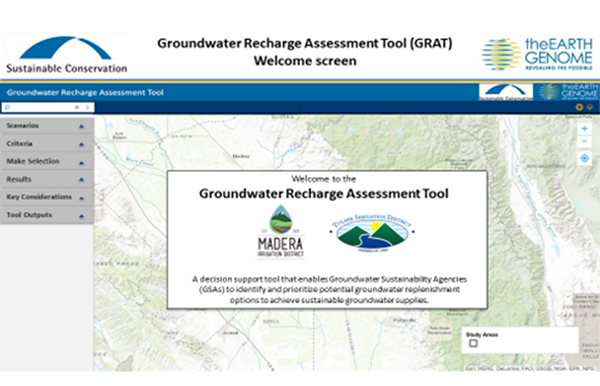Expand the Scenarios panel arrow
600x386 pixels.
tap(82, 126)
